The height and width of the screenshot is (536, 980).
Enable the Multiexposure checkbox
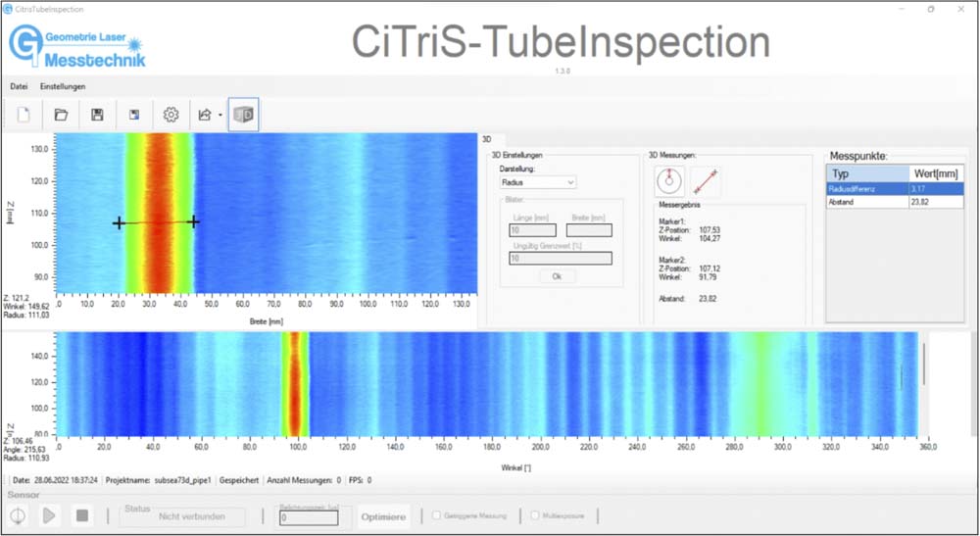tap(535, 515)
